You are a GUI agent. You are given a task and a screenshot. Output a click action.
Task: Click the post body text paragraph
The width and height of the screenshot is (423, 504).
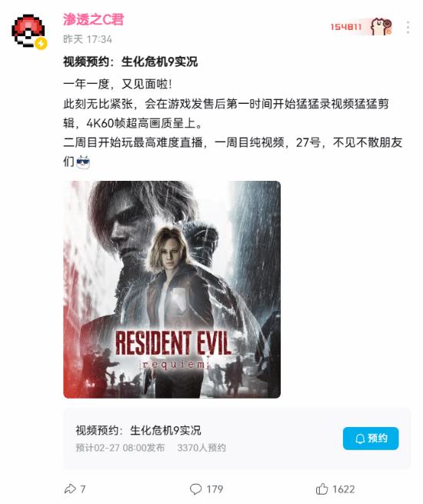tap(232, 123)
